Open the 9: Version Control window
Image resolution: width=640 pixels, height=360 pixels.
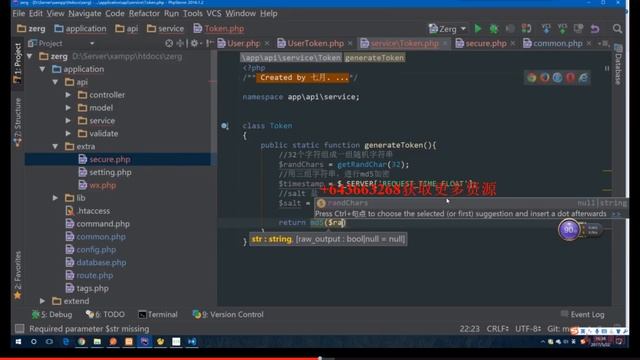pos(228,315)
